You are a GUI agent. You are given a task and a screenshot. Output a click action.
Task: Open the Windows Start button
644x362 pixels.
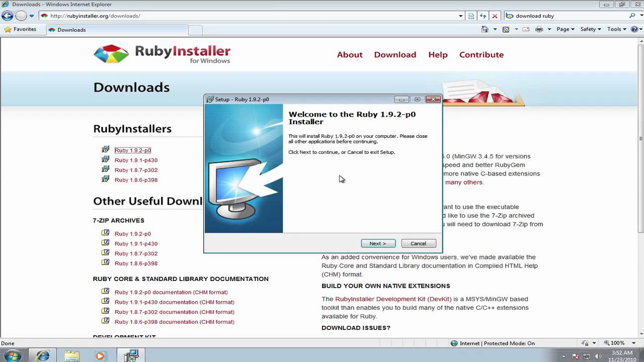(12, 356)
